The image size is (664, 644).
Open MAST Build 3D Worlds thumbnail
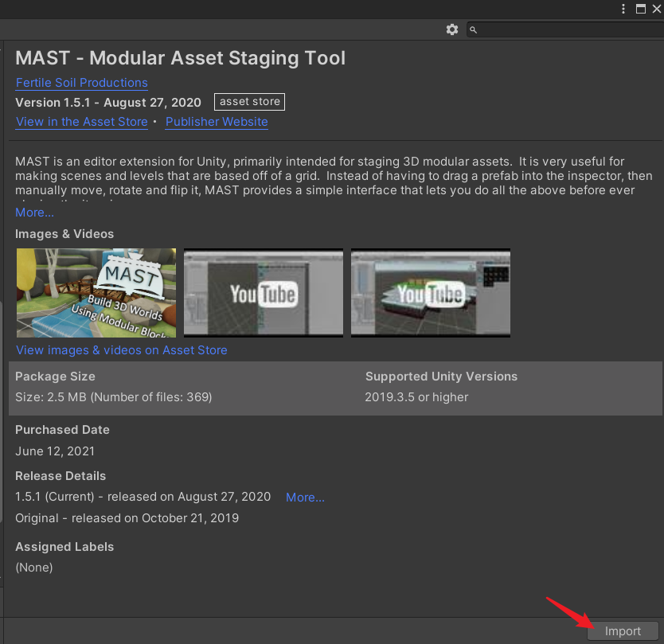(96, 293)
